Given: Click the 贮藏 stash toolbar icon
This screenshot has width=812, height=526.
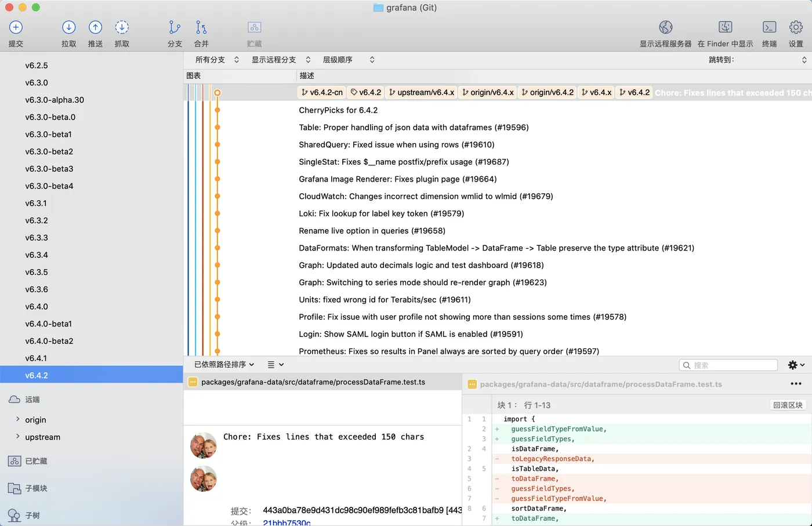Looking at the screenshot, I should [x=254, y=27].
